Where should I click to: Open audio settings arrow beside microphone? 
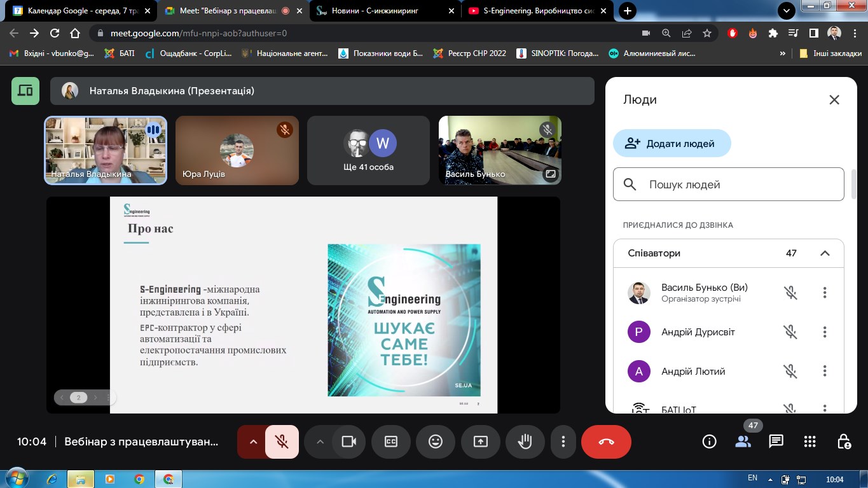pyautogui.click(x=253, y=442)
